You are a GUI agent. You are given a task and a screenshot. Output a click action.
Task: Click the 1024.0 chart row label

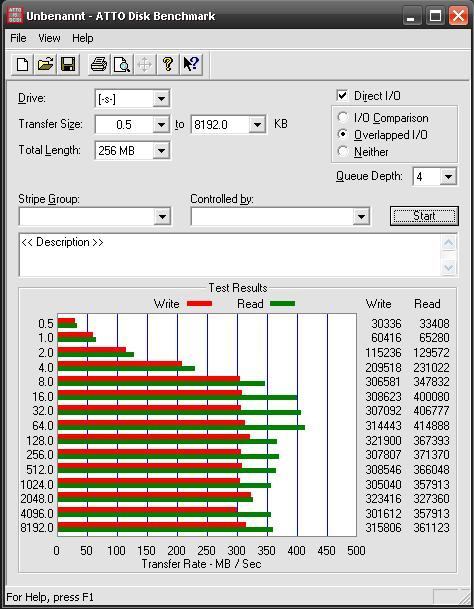(37, 484)
